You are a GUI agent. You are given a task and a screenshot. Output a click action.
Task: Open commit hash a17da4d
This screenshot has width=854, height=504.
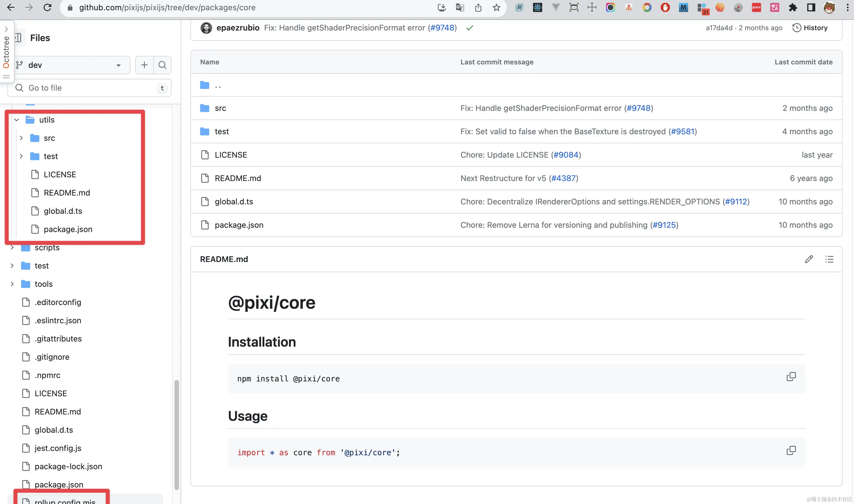click(x=719, y=28)
